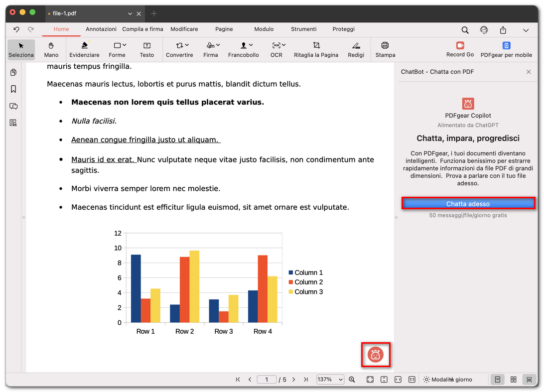Switch to single page view layout
Image resolution: width=544 pixels, height=392 pixels.
(497, 379)
